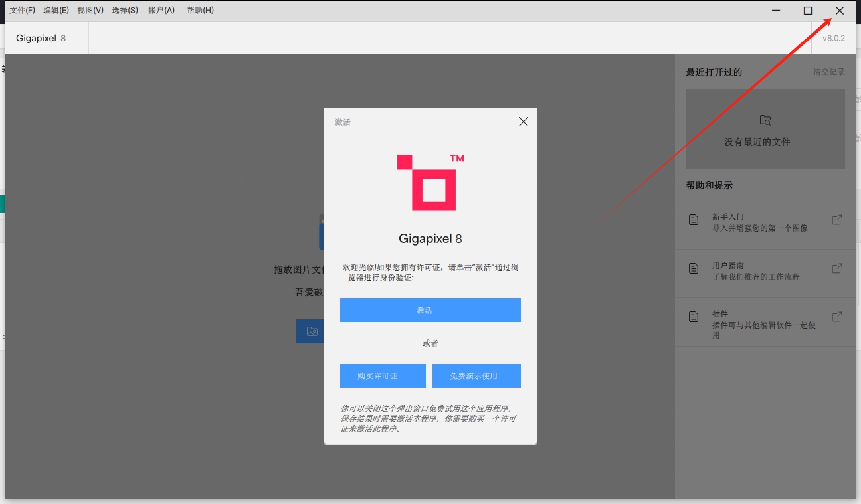
Task: Open external link icon for 用户指南
Action: coord(837,268)
